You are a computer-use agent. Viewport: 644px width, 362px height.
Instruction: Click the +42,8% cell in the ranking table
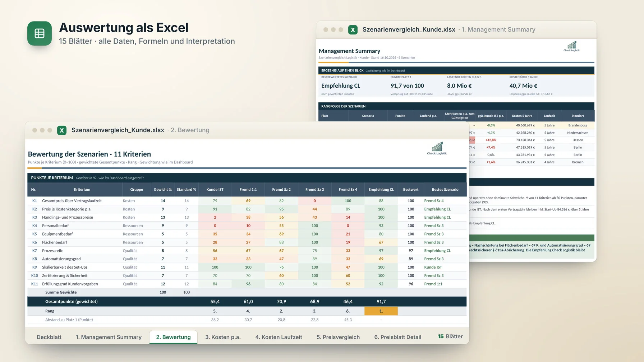pyautogui.click(x=491, y=140)
